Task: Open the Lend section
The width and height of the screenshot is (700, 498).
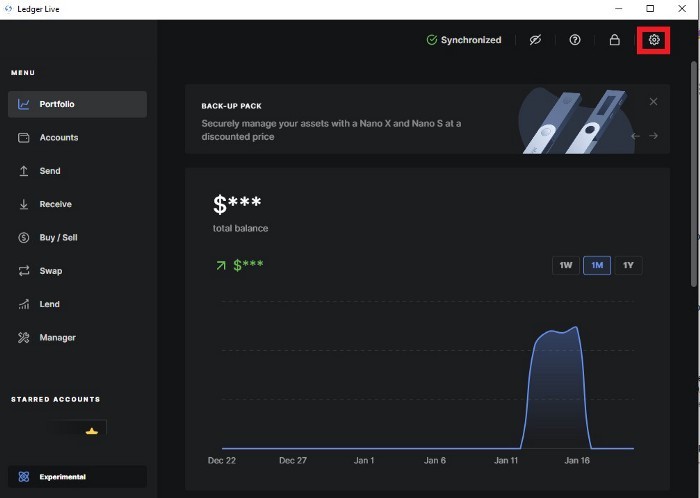Action: [77, 304]
